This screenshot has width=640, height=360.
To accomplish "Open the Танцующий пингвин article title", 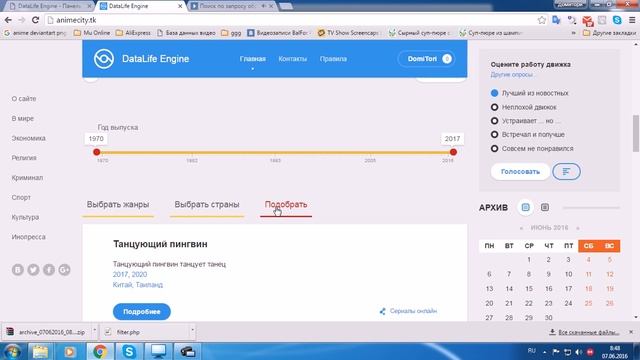I will (160, 244).
